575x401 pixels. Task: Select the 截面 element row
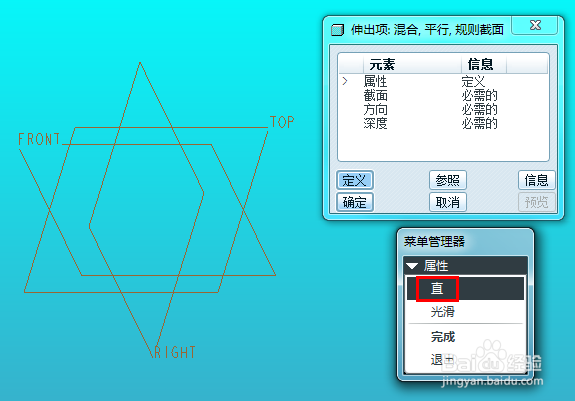pos(443,95)
